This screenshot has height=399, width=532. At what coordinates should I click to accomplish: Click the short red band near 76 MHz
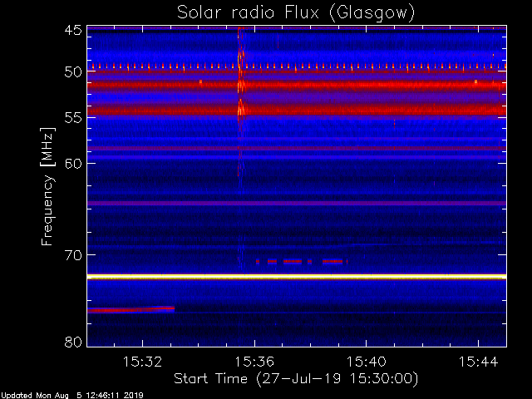(131, 309)
